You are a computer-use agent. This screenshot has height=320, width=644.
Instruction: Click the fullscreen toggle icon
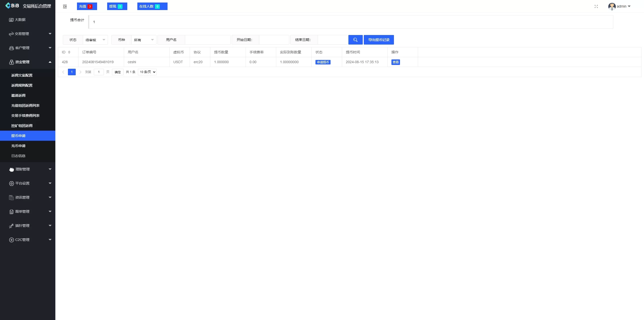596,7
